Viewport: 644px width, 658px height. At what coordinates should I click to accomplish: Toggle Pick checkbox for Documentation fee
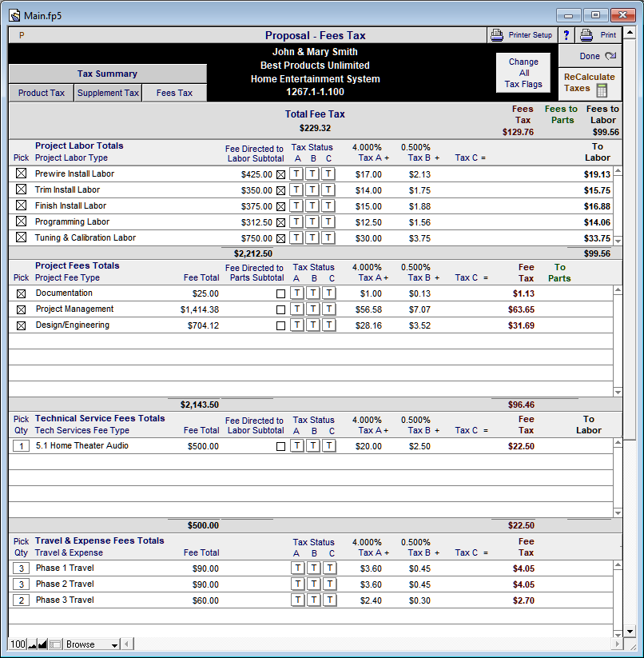(21, 293)
